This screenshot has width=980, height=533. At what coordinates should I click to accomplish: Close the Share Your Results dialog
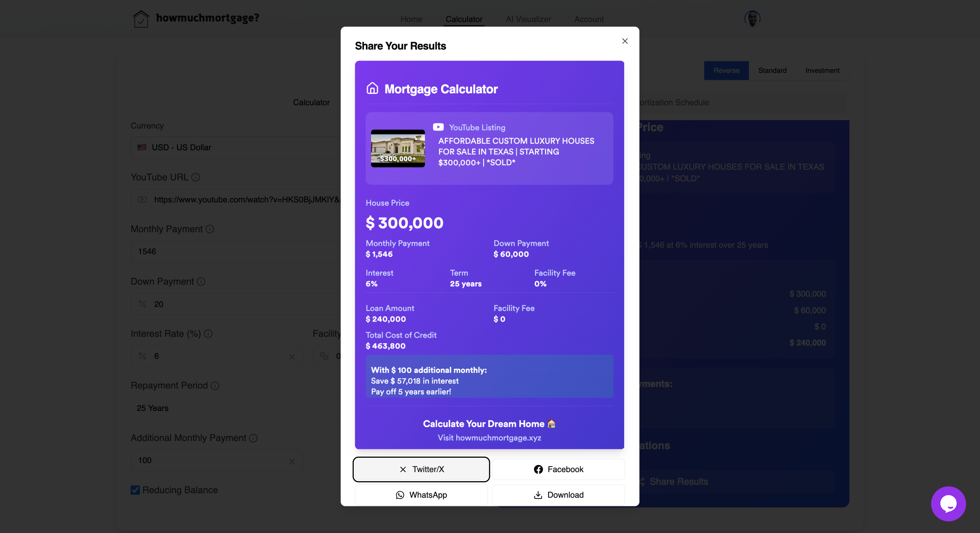[x=625, y=41]
